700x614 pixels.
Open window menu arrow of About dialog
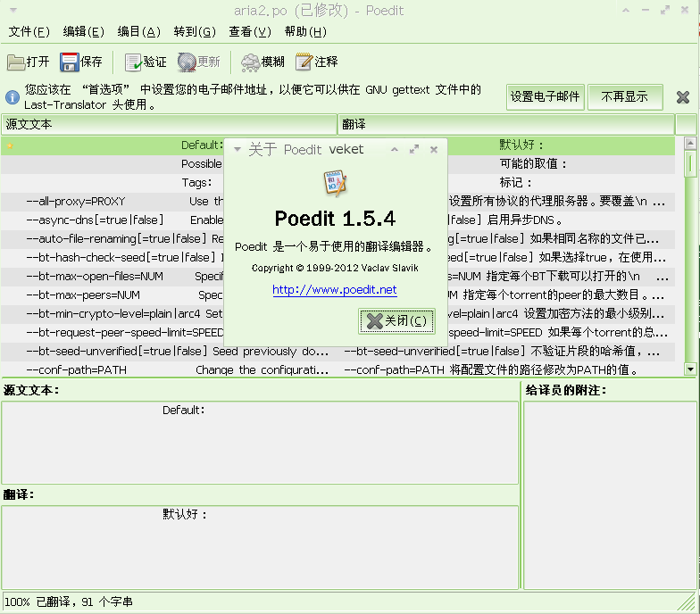pyautogui.click(x=237, y=150)
